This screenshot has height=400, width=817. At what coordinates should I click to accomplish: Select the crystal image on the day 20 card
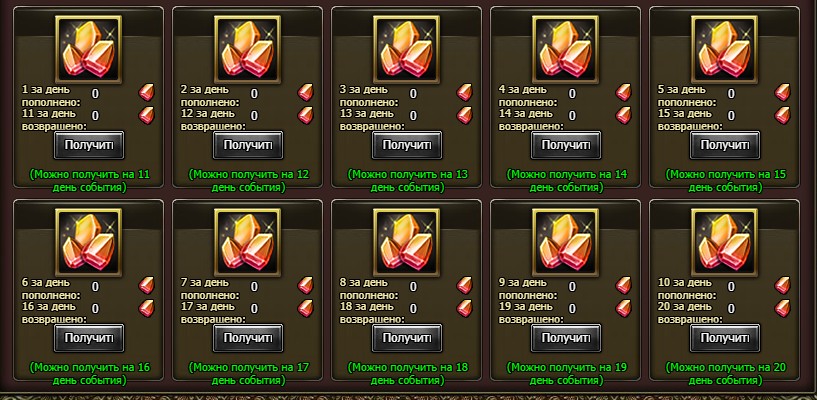click(725, 242)
